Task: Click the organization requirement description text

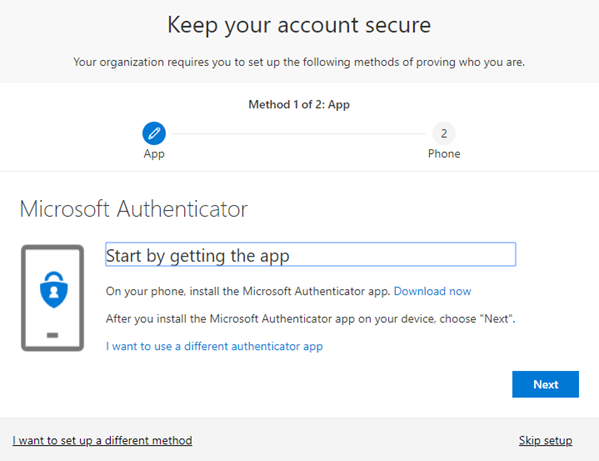Action: pos(299,62)
